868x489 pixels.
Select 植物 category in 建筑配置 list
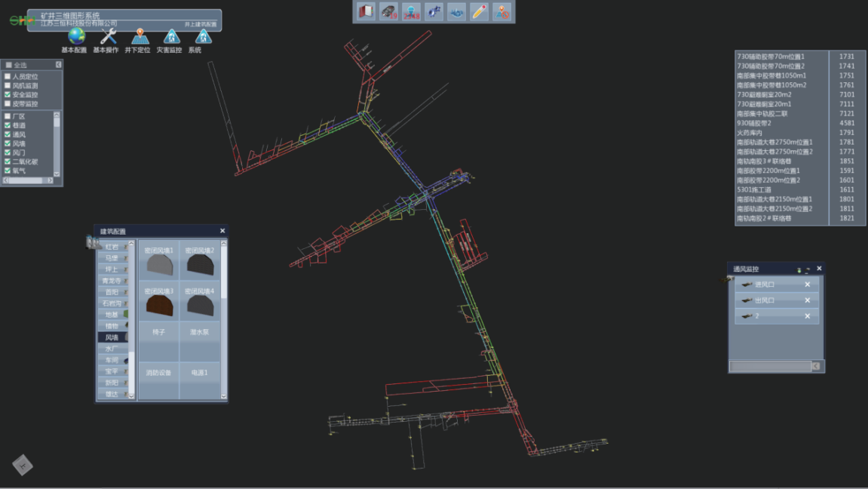112,325
